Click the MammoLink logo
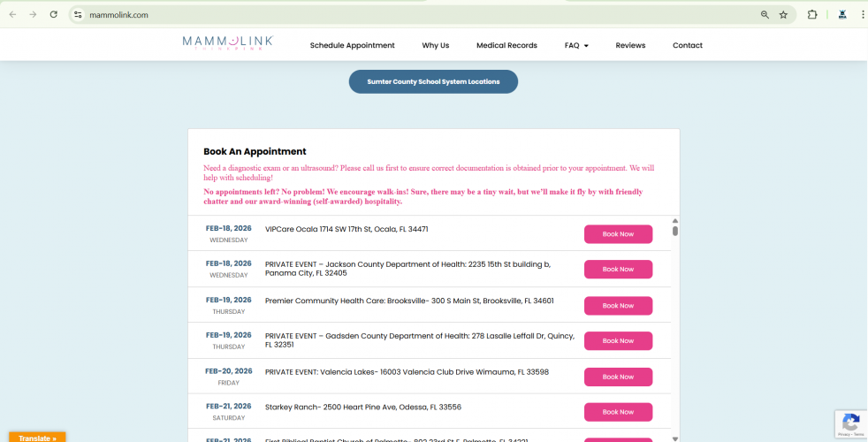Image resolution: width=868 pixels, height=442 pixels. (228, 42)
